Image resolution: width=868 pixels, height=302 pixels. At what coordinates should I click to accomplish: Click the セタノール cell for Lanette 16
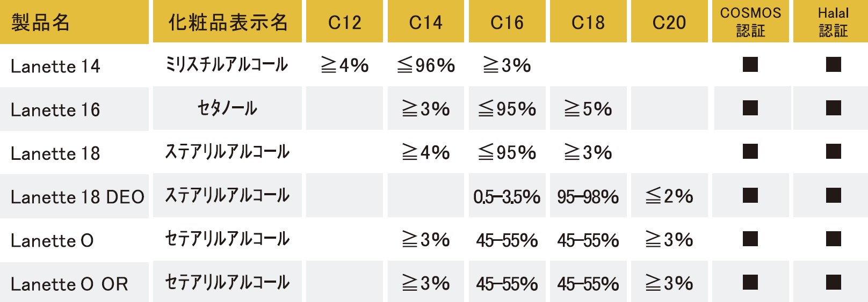tap(227, 108)
